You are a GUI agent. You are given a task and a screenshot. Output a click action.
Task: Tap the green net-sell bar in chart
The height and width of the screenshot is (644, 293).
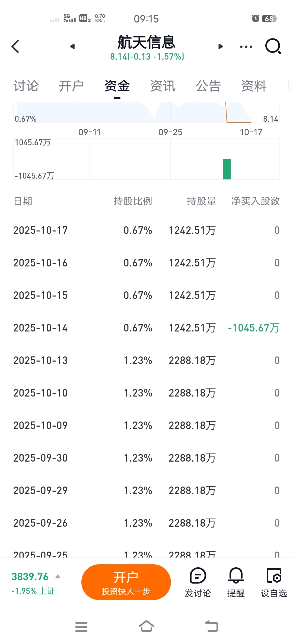(227, 169)
